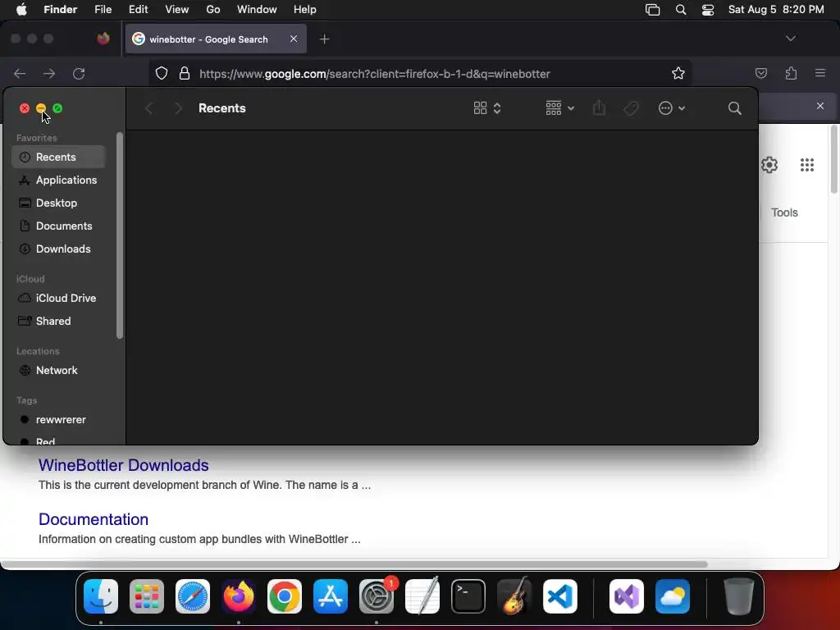Open the Action ellipsis menu in Finder
Image resolution: width=840 pixels, height=630 pixels.
click(671, 109)
